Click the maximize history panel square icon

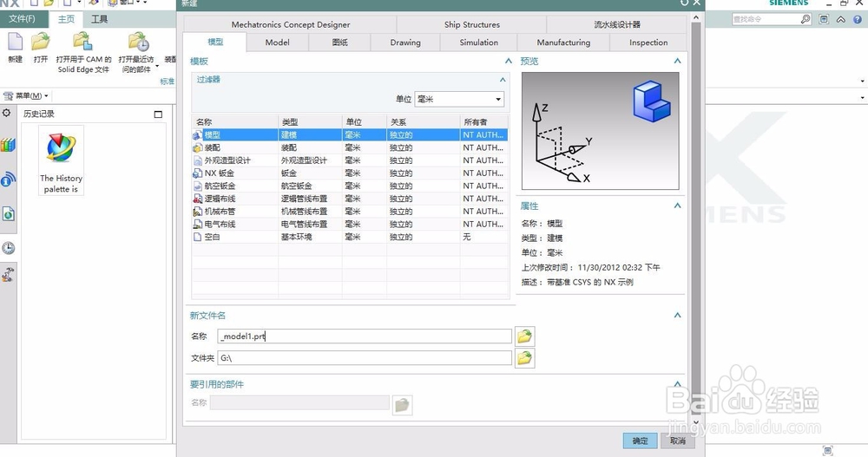point(158,114)
